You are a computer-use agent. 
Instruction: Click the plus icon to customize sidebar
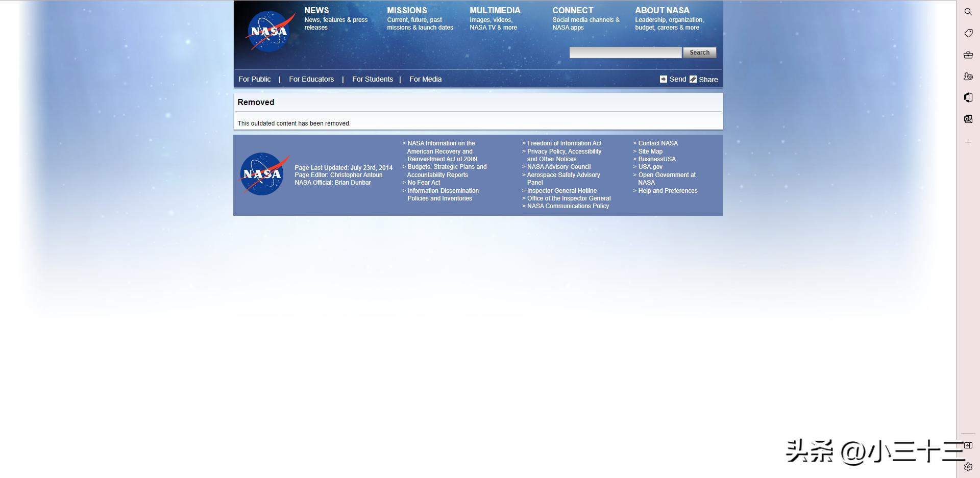968,142
